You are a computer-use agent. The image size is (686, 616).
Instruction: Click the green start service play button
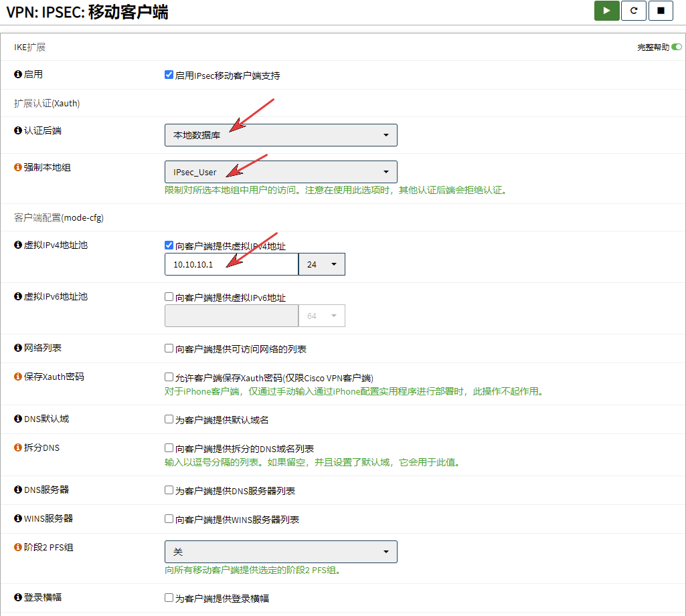point(606,11)
